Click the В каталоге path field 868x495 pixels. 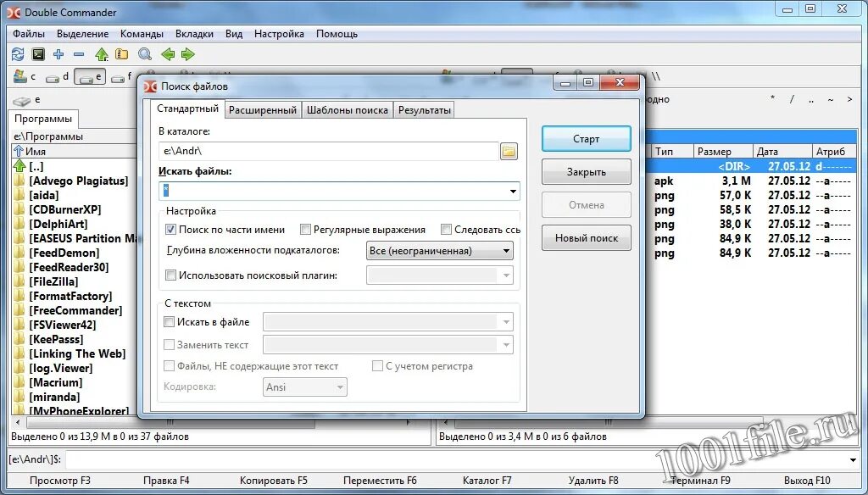(328, 151)
